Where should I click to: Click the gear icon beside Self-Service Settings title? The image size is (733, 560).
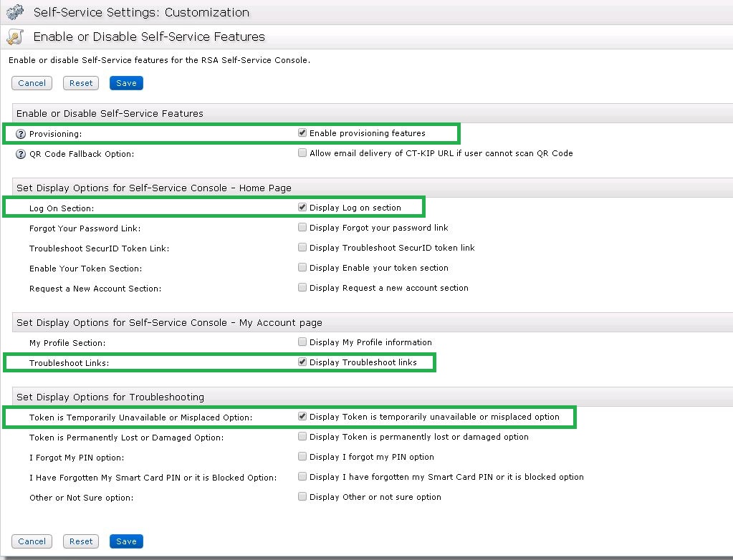pyautogui.click(x=16, y=11)
